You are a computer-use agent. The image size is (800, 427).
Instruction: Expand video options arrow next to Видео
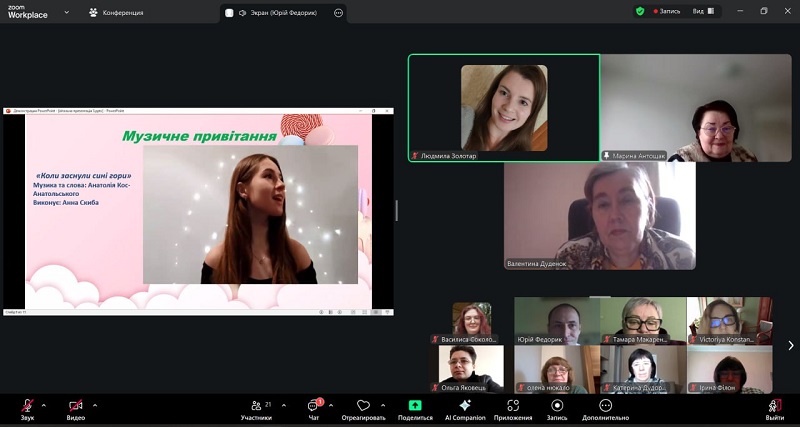pos(95,405)
